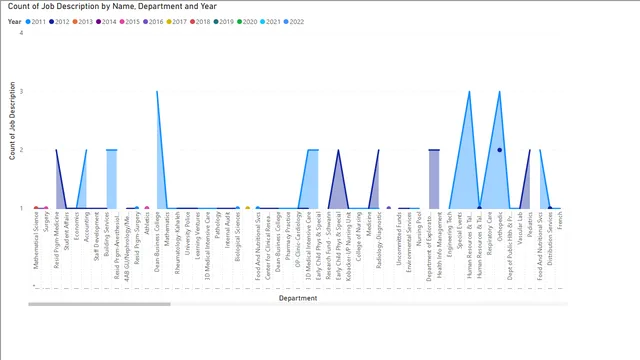Screen dimensions: 640x360
Task: Select the Nursing Pool label
Action: (419, 229)
